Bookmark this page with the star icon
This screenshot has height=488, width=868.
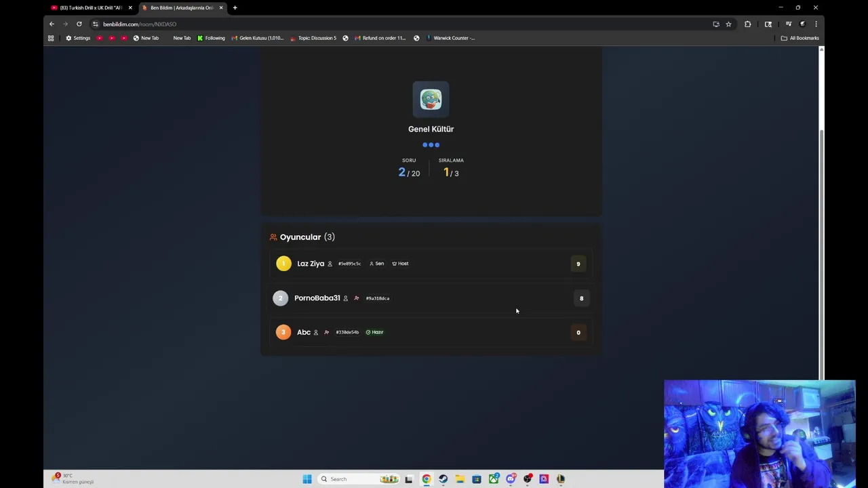[728, 24]
